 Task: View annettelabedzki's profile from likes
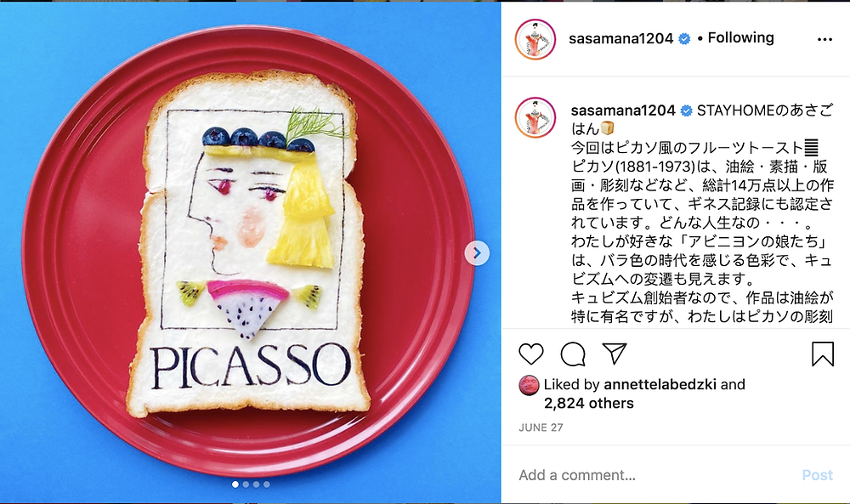(x=660, y=384)
